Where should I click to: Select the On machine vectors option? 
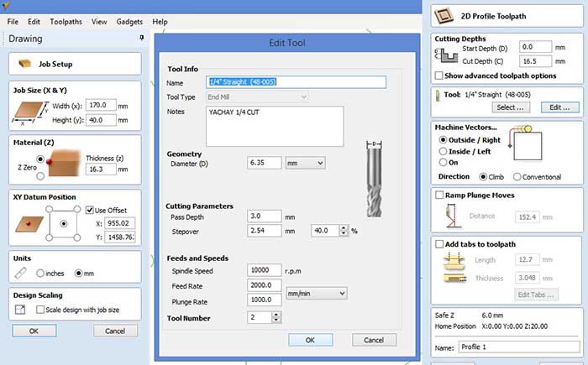(443, 162)
